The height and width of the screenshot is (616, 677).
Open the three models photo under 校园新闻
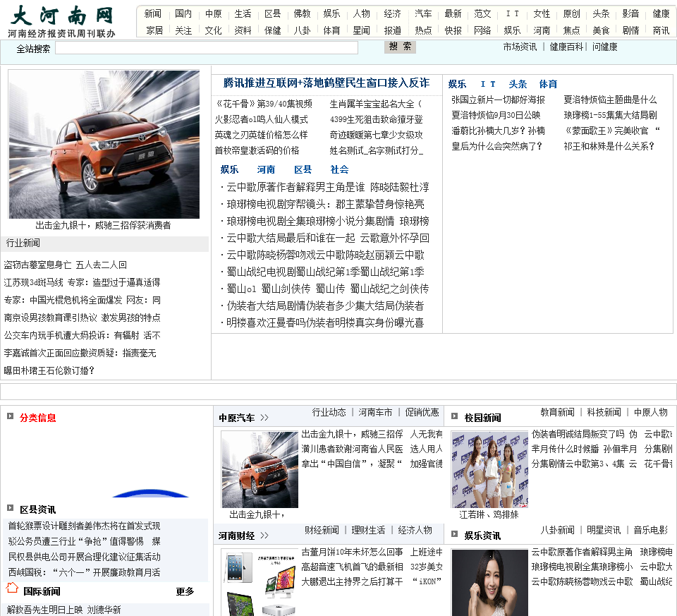[x=489, y=469]
